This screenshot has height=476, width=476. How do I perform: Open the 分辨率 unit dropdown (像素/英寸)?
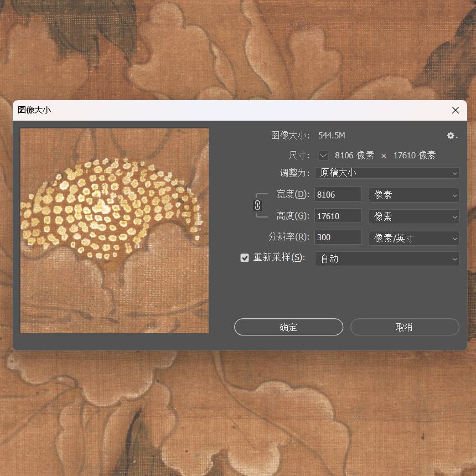(x=414, y=238)
